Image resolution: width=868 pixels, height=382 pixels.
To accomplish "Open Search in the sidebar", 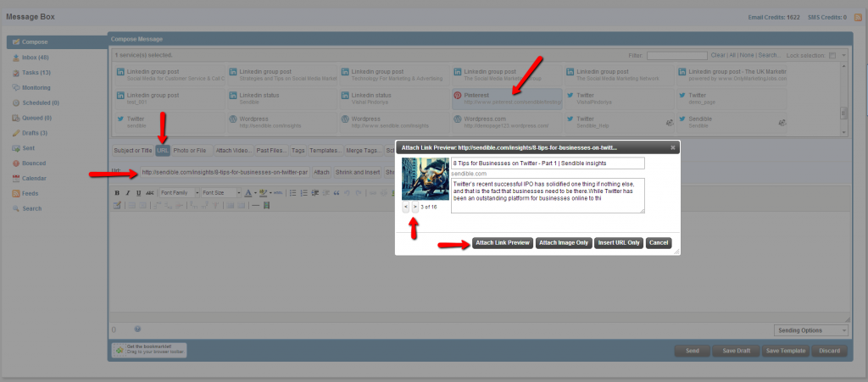I will [31, 208].
